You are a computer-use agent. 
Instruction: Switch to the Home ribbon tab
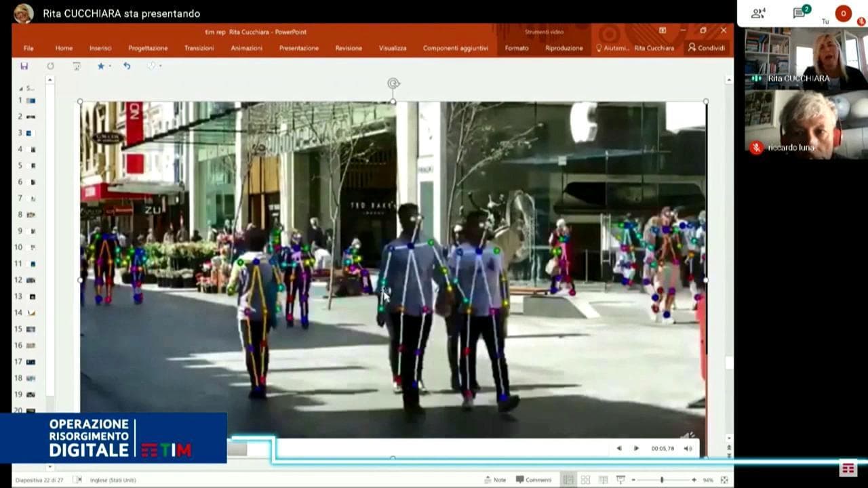pyautogui.click(x=64, y=48)
